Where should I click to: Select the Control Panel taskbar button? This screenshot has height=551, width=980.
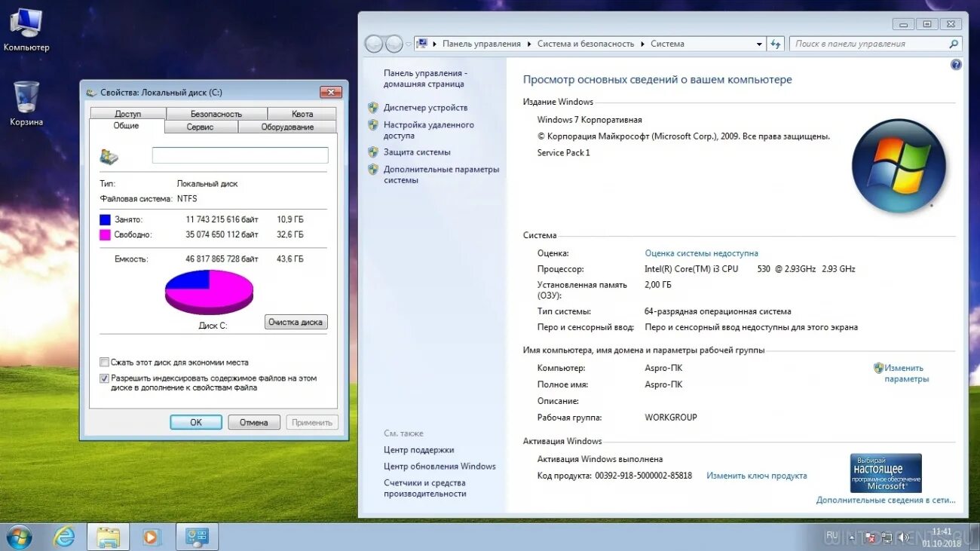point(197,537)
